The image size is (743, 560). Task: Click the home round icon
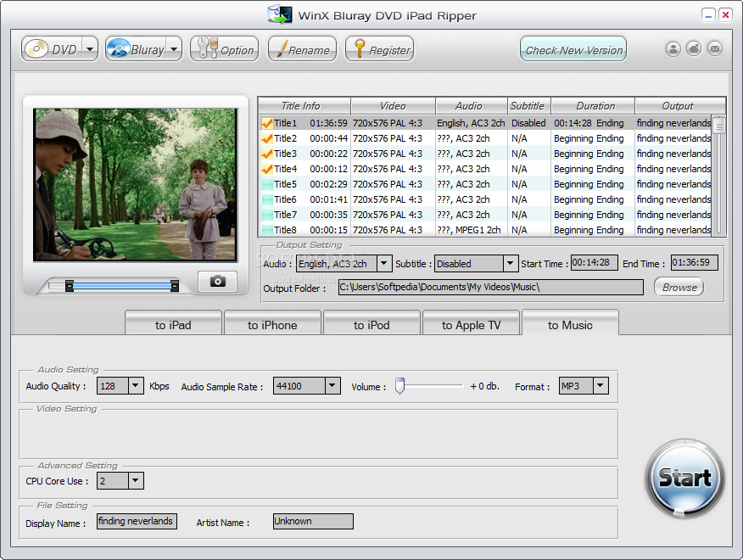pos(694,49)
